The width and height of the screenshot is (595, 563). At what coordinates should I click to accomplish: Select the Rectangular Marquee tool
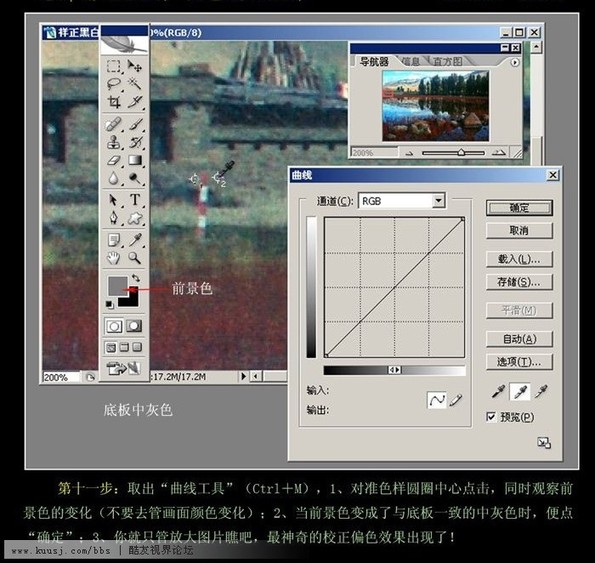pos(113,66)
